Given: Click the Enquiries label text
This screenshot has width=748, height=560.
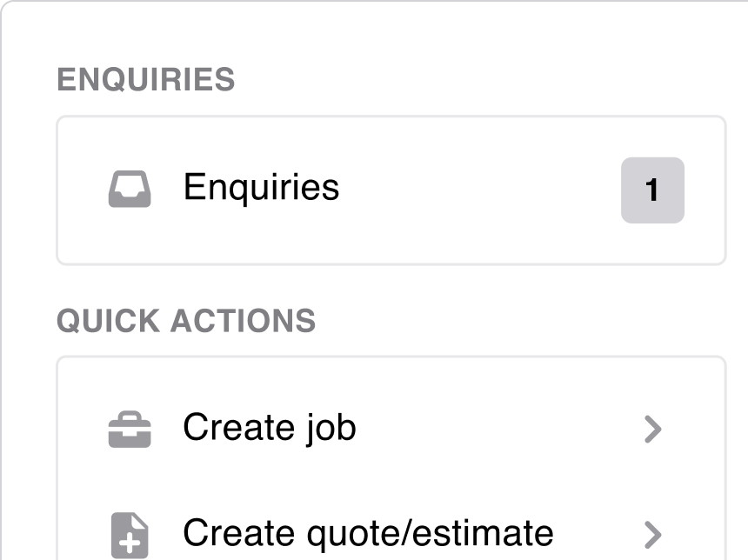Looking at the screenshot, I should (x=261, y=188).
